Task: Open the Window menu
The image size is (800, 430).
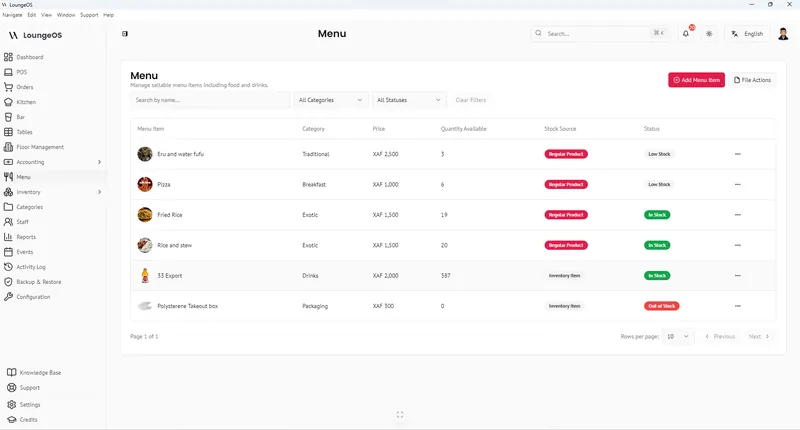Action: [x=66, y=15]
